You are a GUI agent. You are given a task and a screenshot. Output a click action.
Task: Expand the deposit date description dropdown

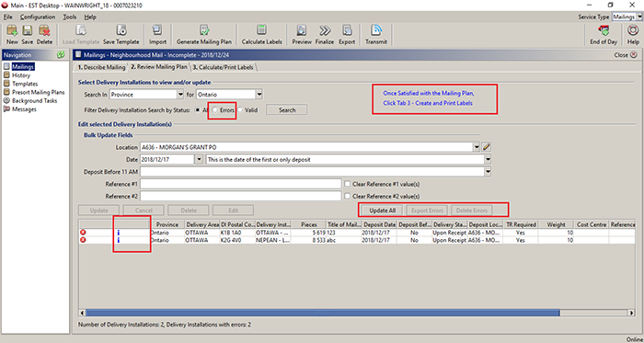click(488, 159)
